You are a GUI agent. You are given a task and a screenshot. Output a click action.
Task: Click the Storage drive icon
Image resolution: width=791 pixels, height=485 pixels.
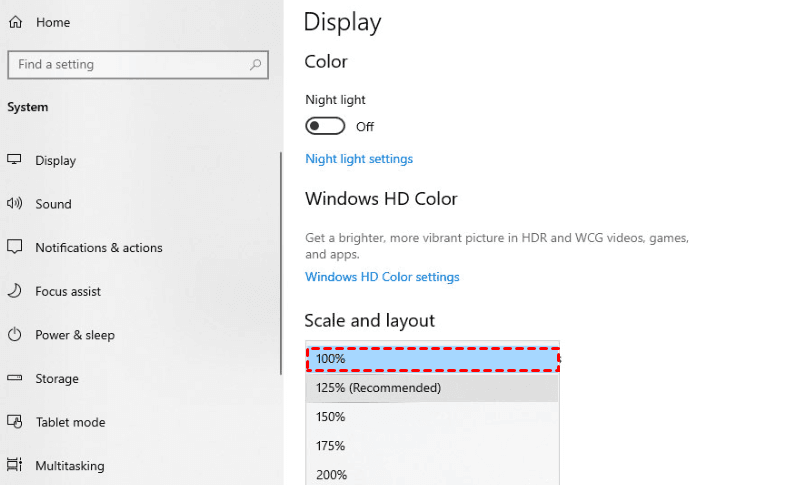[15, 379]
